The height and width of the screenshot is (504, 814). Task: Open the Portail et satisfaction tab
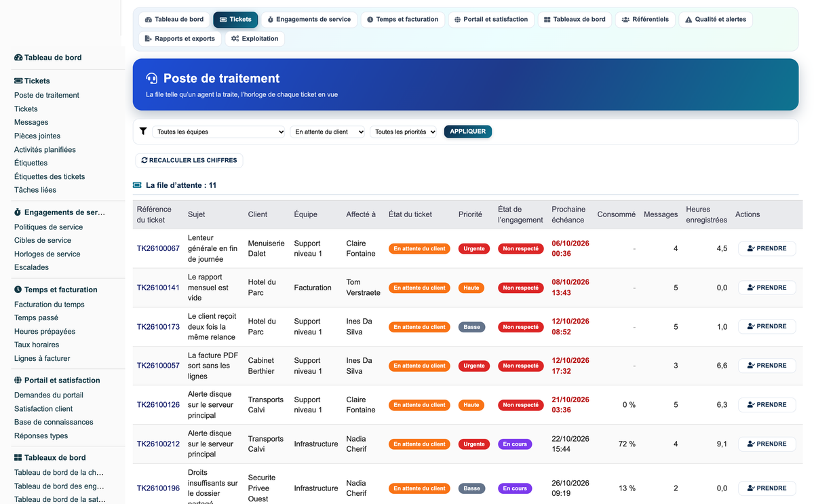click(491, 20)
